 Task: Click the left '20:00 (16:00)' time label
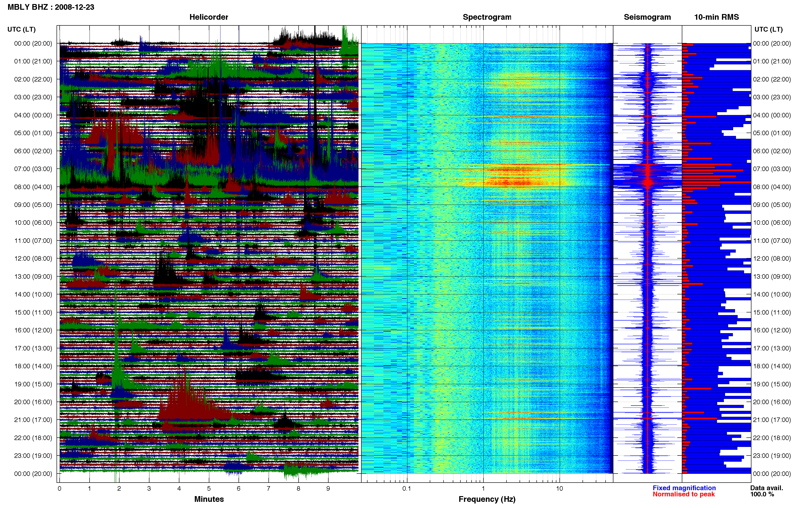pyautogui.click(x=33, y=402)
